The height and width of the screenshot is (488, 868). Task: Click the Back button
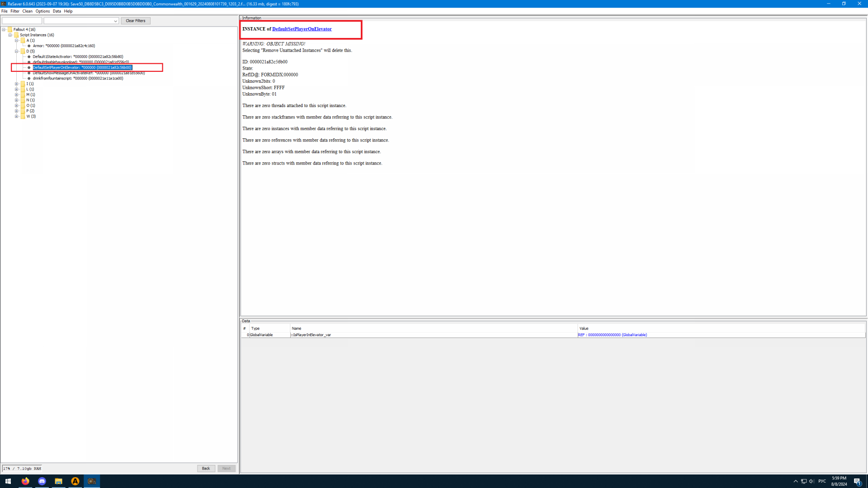[206, 469]
